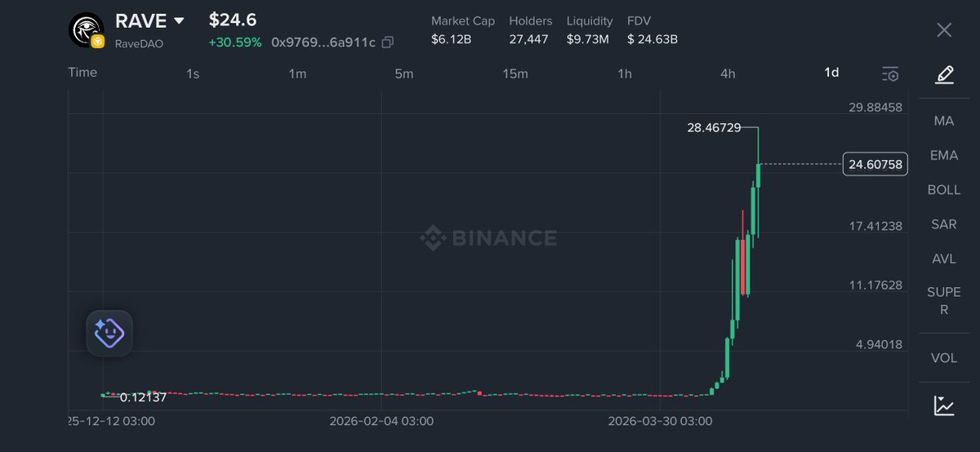
Task: Tap the $24.6 headline price
Action: click(x=232, y=20)
